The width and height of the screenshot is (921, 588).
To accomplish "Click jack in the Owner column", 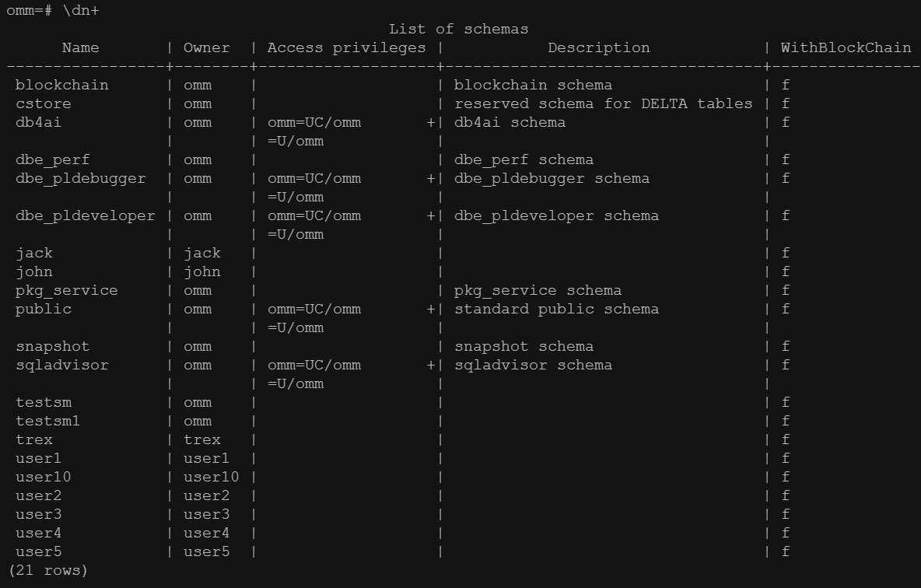I will (202, 254).
